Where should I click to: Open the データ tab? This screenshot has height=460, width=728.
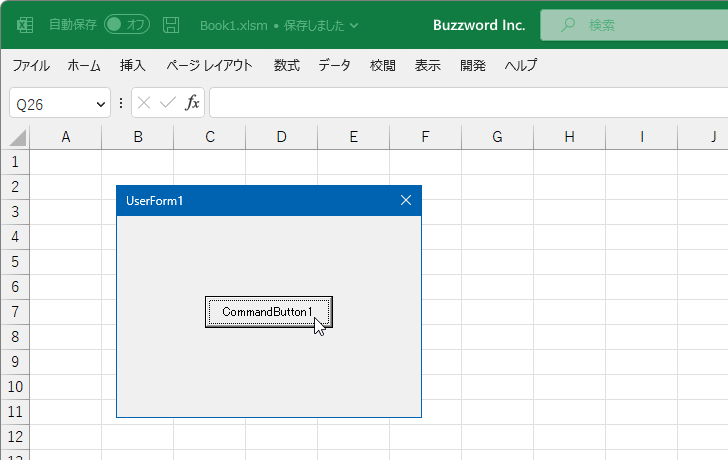[x=334, y=65]
